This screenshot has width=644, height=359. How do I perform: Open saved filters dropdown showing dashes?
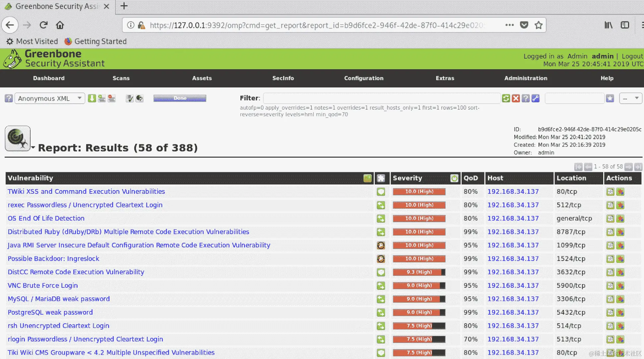(x=630, y=98)
